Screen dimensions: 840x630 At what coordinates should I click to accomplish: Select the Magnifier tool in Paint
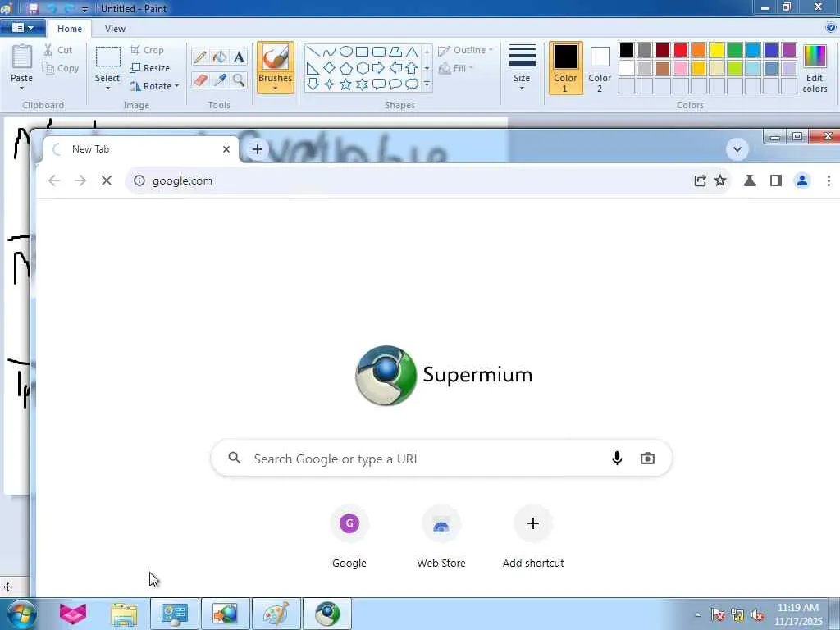pos(239,80)
